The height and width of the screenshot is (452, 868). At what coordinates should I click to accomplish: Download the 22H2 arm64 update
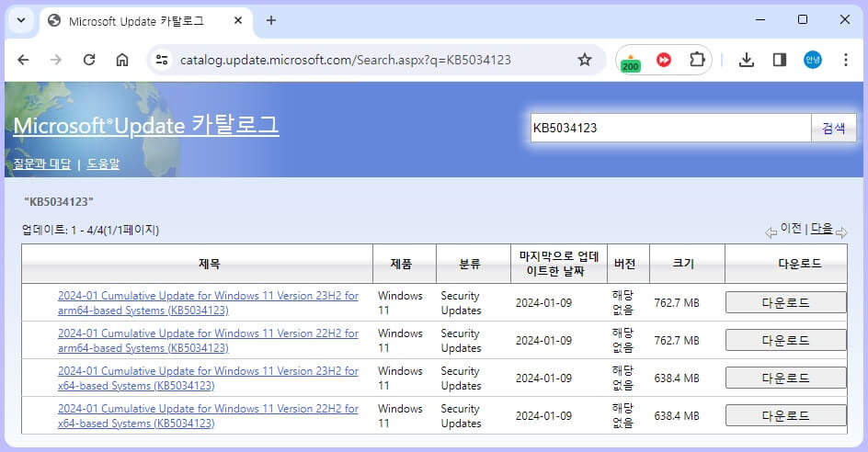pos(785,340)
